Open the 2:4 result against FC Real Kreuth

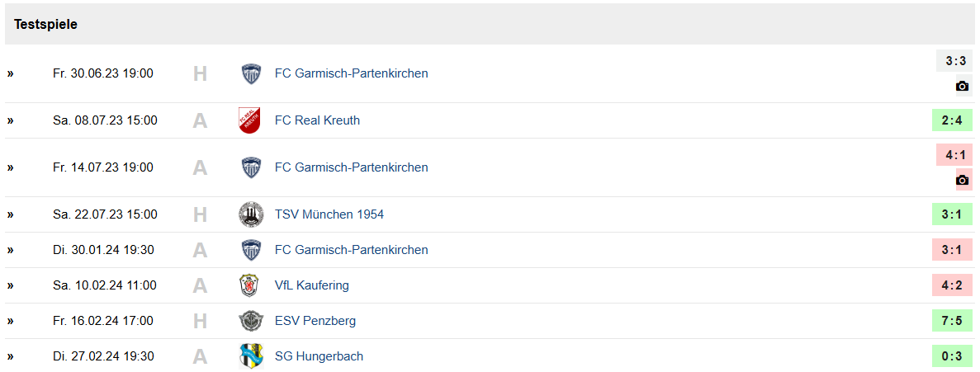952,120
